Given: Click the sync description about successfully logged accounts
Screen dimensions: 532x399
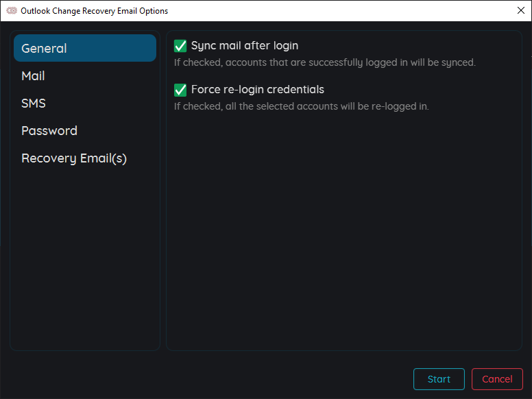Looking at the screenshot, I should (x=325, y=62).
